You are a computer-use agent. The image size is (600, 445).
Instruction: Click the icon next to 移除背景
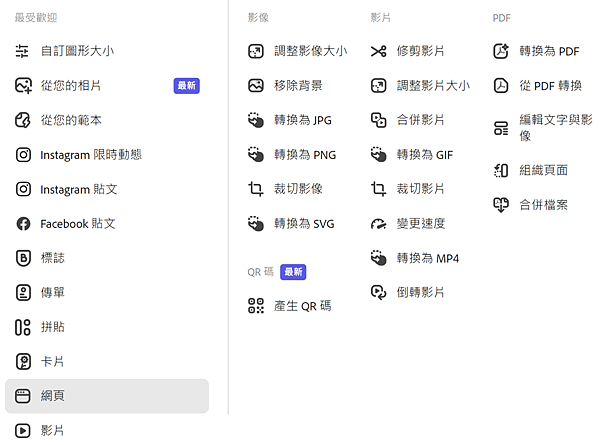(256, 86)
